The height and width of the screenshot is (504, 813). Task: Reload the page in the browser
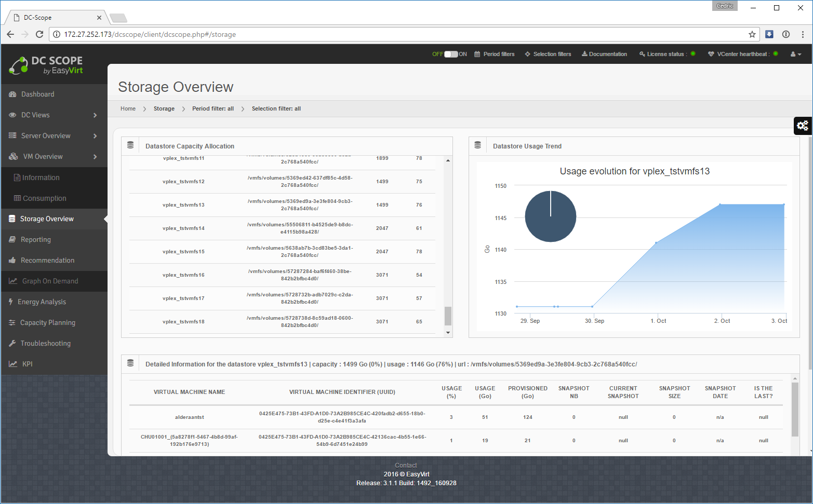(39, 34)
